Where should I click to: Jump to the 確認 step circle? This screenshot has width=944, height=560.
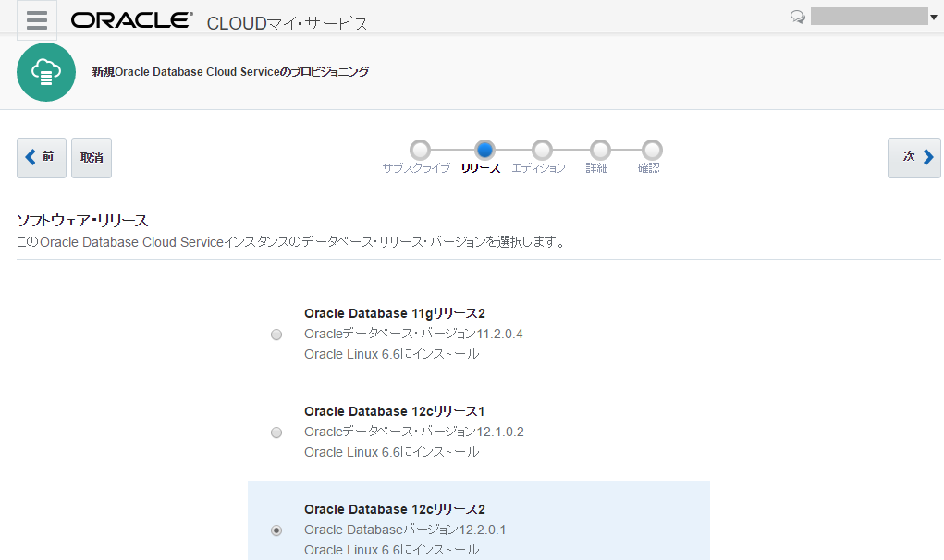(x=652, y=150)
